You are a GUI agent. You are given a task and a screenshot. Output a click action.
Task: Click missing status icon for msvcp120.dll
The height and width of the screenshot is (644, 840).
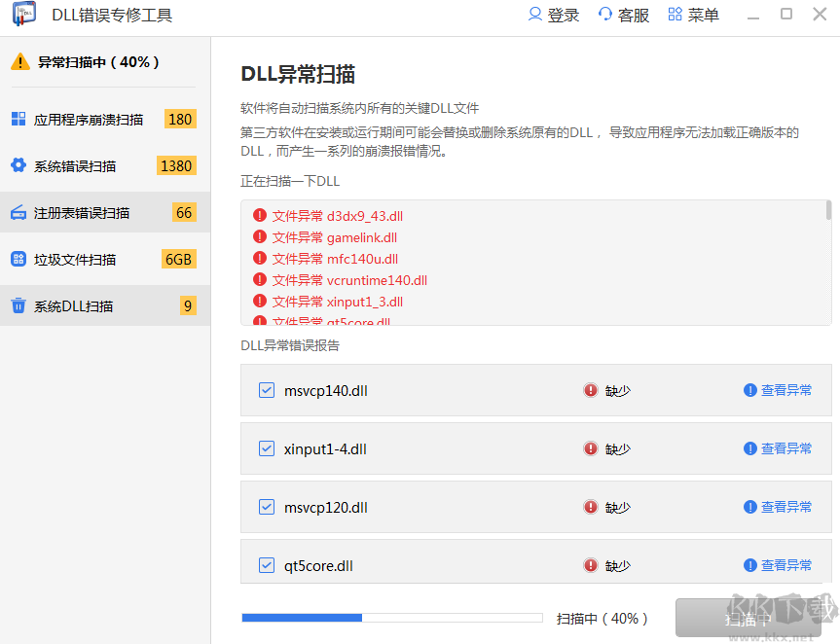pos(591,507)
